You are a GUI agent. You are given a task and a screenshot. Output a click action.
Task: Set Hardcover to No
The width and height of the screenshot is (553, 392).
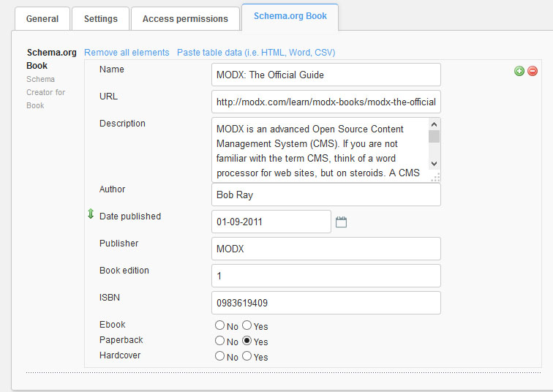click(x=219, y=356)
